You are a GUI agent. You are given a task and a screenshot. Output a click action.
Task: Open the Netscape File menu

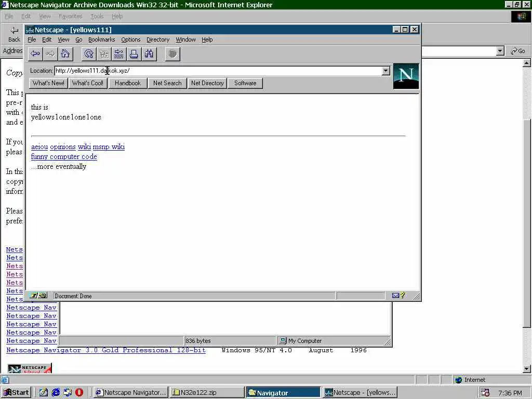pyautogui.click(x=32, y=39)
